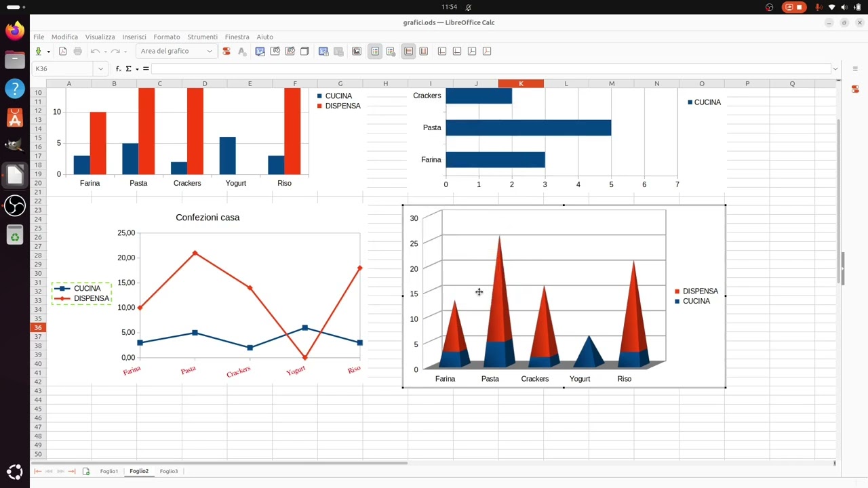Toggle Vertical Grids button
Viewport: 868px width, 488px height.
point(424,51)
